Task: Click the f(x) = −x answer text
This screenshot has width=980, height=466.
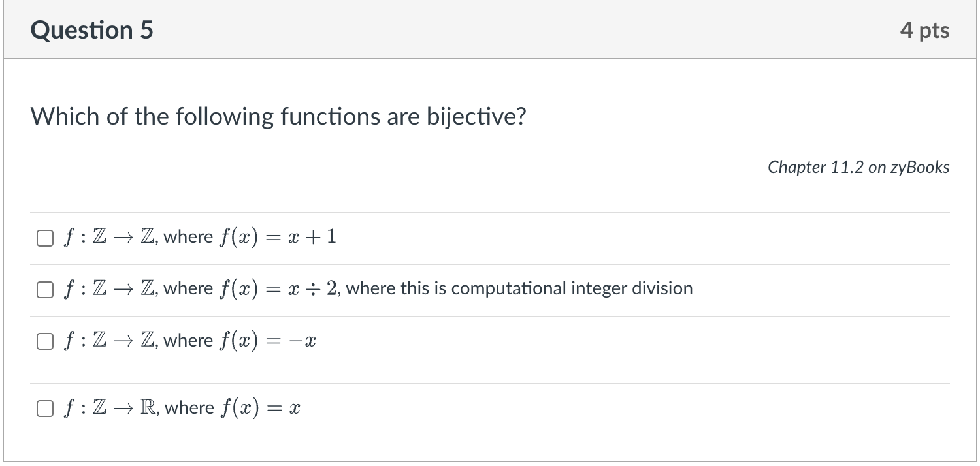Action: [x=189, y=340]
